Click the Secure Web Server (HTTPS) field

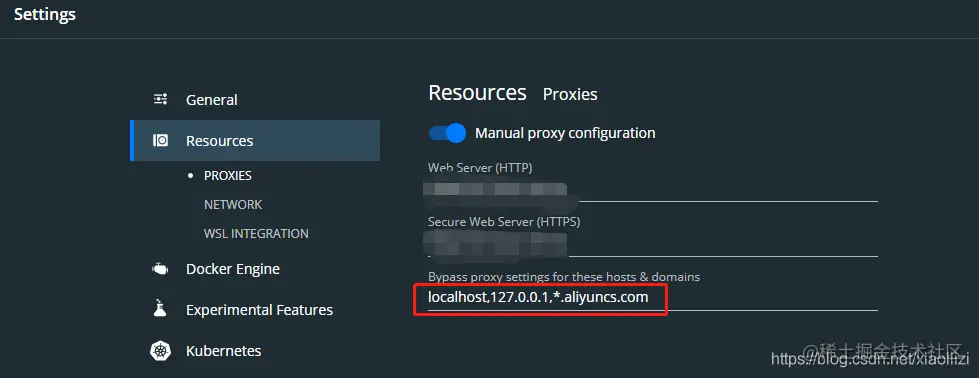652,244
